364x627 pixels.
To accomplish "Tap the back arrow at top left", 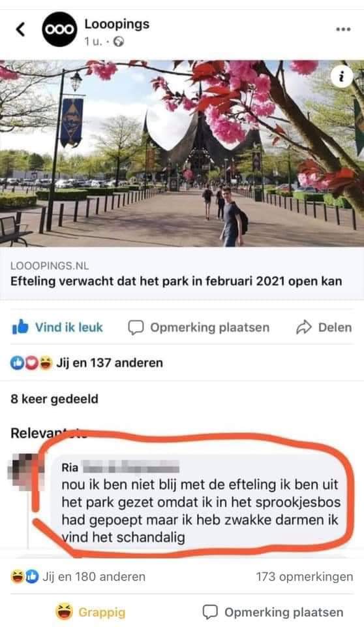I will tap(20, 29).
